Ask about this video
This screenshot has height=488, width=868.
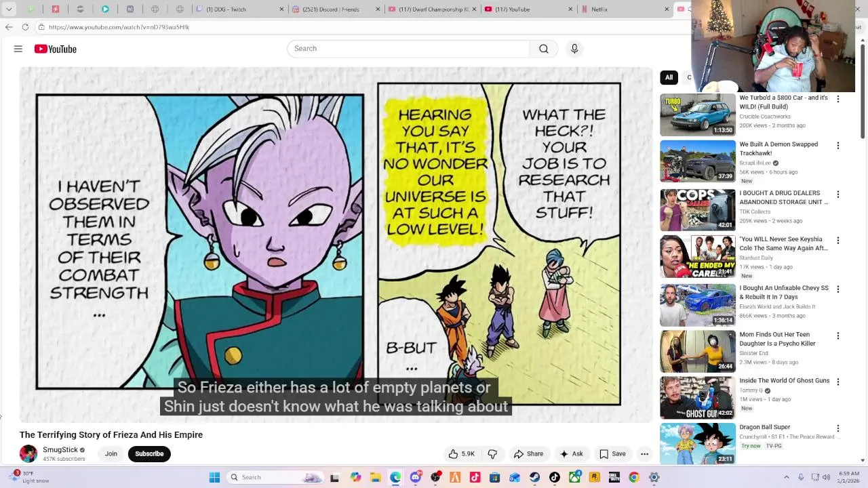point(571,454)
